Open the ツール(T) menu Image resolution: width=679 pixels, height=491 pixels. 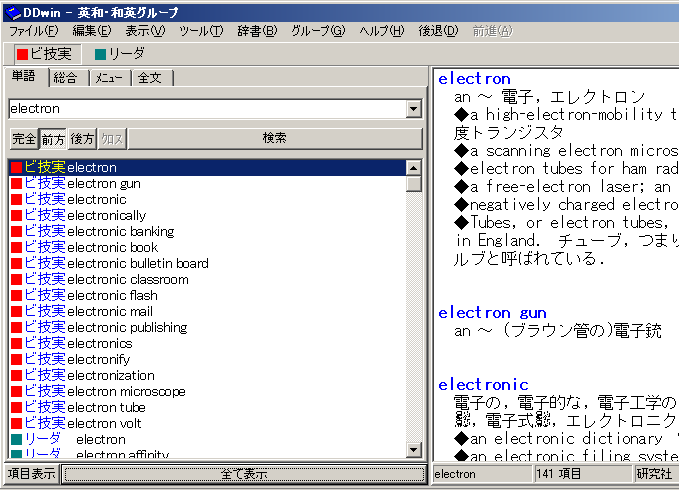tap(201, 31)
